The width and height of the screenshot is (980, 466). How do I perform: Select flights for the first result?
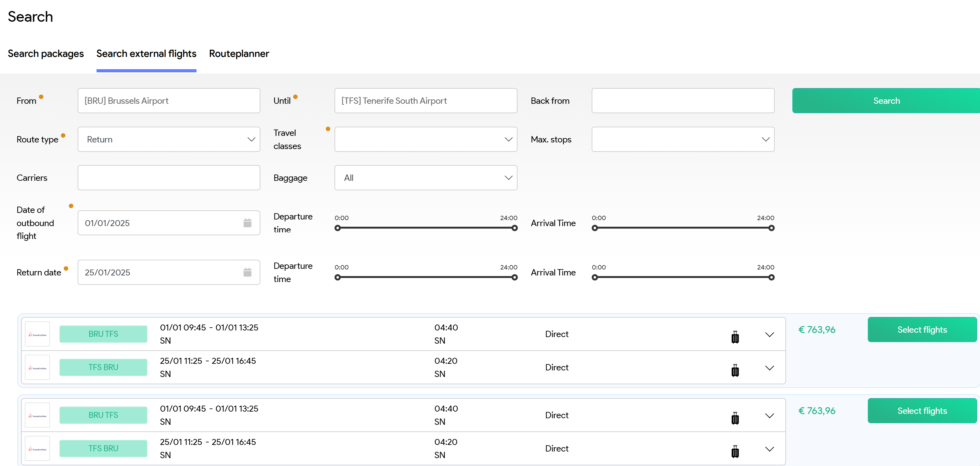coord(922,330)
